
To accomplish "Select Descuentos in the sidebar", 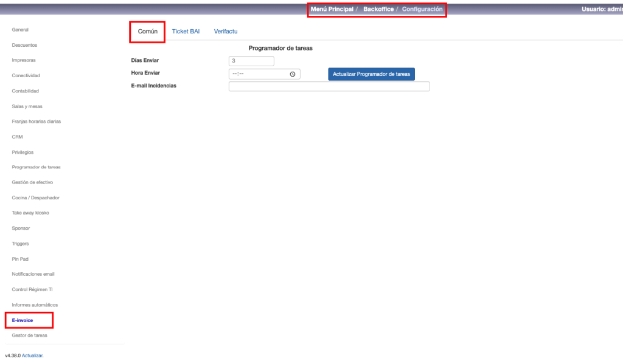I will pos(24,45).
